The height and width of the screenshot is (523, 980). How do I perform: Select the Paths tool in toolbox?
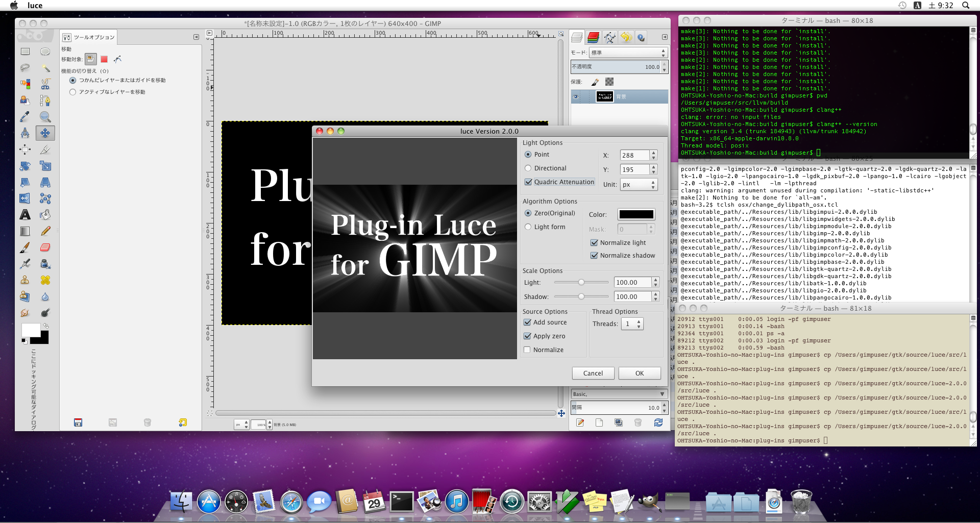pos(45,101)
